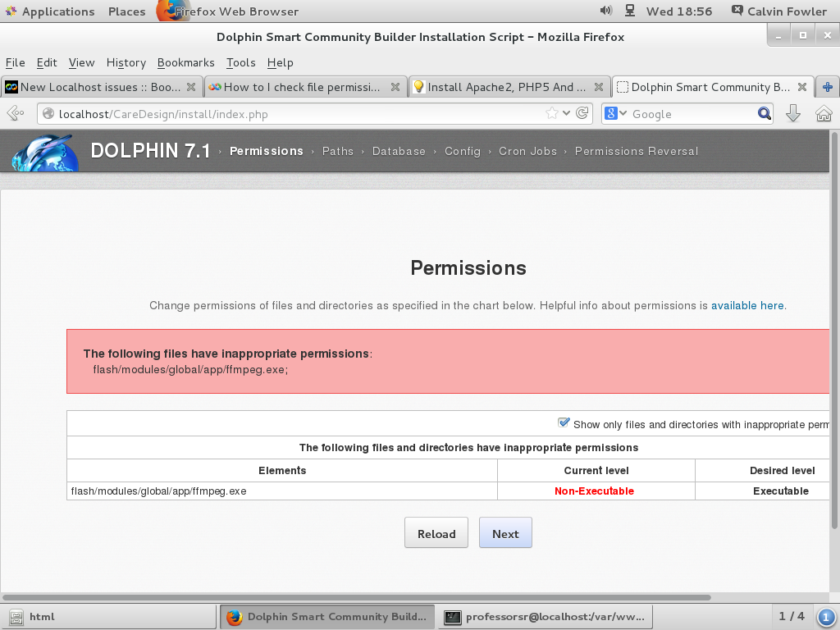Viewport: 840px width, 630px height.
Task: Bookmark this page with the star icon
Action: tap(552, 114)
